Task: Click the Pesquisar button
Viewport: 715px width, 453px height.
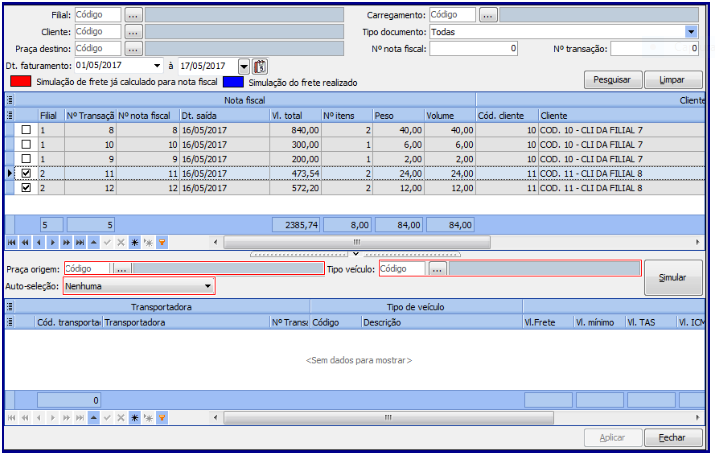Action: click(x=613, y=80)
